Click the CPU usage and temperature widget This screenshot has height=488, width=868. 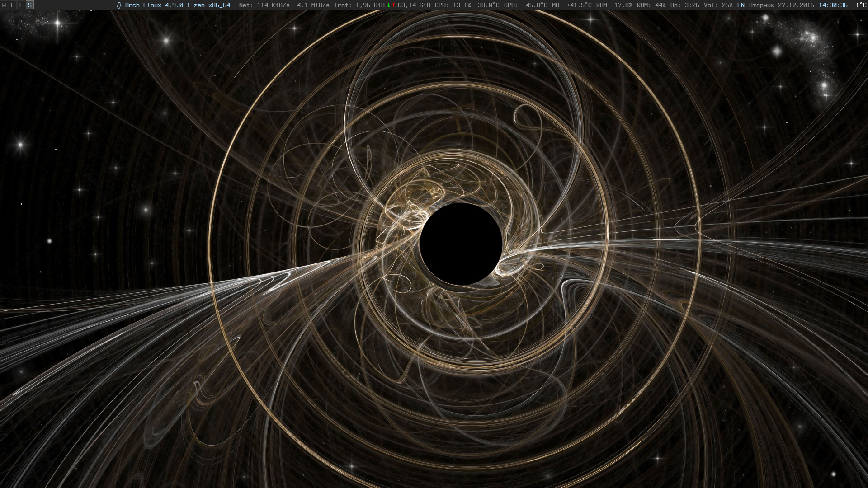coord(467,5)
